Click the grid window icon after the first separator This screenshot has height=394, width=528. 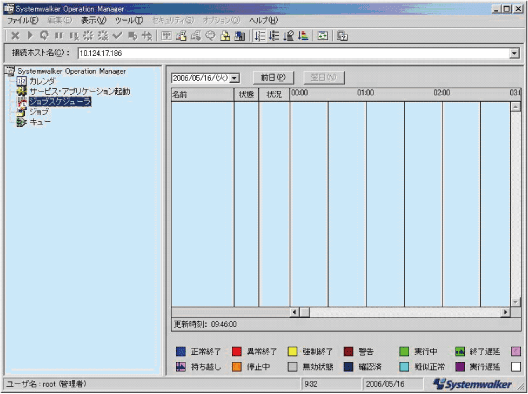tap(166, 36)
